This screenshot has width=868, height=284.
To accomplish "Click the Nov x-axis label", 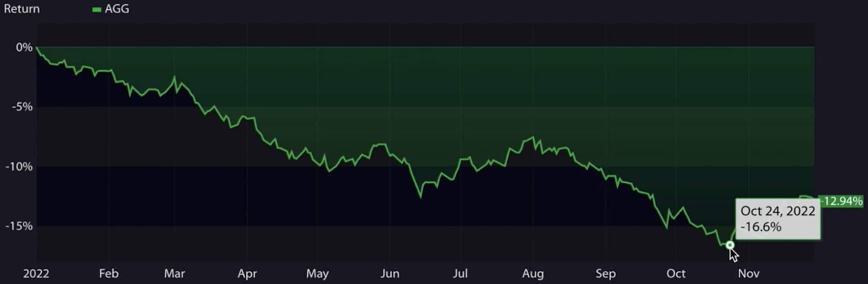I will [749, 273].
